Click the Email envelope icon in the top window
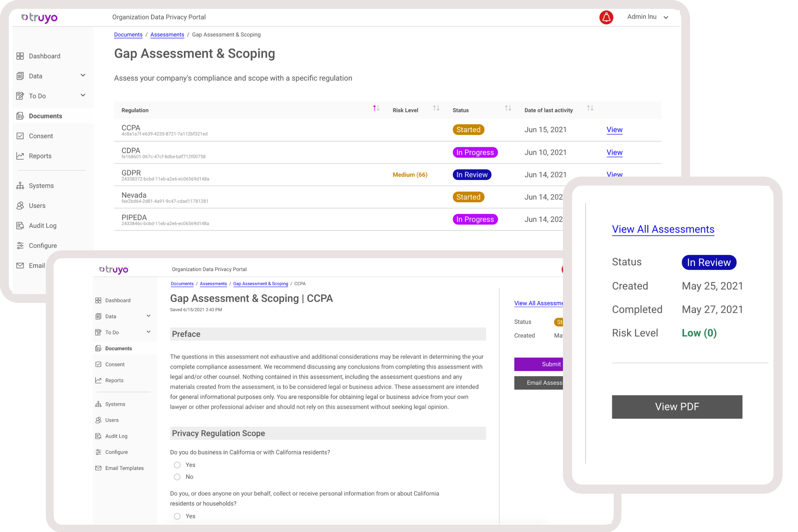The image size is (798, 532). [20, 266]
